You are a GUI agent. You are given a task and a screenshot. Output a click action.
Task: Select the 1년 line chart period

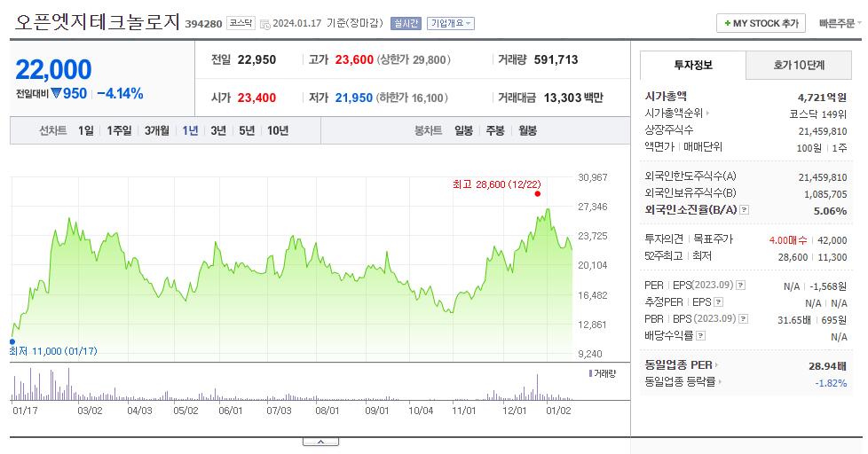190,130
